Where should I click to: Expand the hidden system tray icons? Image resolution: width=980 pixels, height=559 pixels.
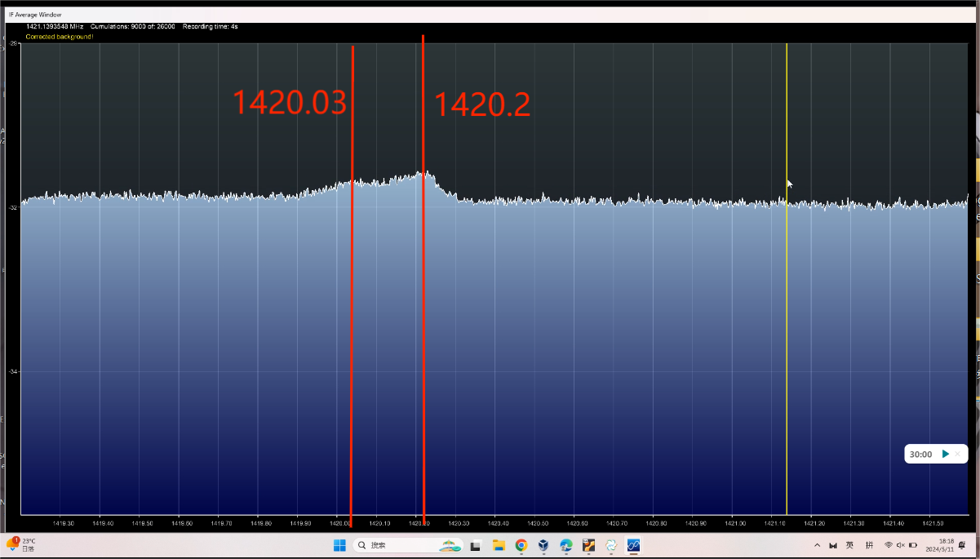(817, 545)
